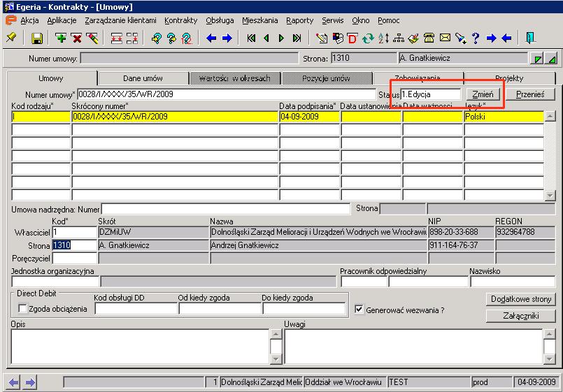Image resolution: width=563 pixels, height=392 pixels.
Task: Click first green triangle button beside A. Gnatkiewicz
Action: (537, 59)
